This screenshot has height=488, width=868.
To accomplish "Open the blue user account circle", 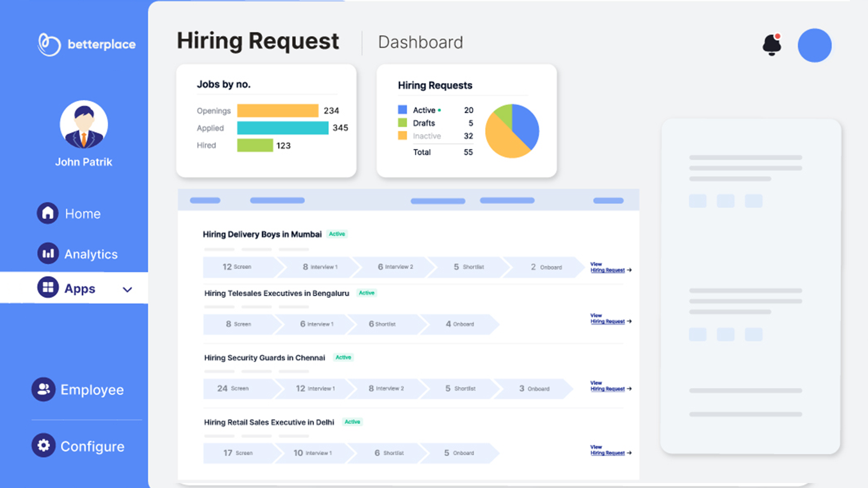I will coord(814,45).
